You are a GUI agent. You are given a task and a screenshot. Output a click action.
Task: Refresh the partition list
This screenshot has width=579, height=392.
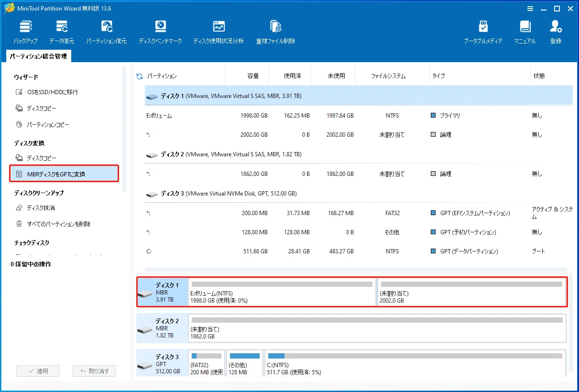pyautogui.click(x=140, y=76)
